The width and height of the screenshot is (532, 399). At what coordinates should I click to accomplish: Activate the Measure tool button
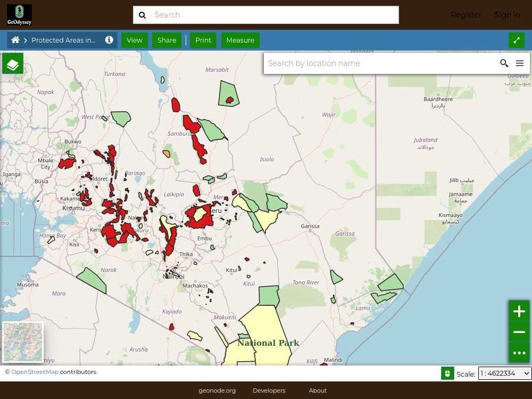[240, 40]
